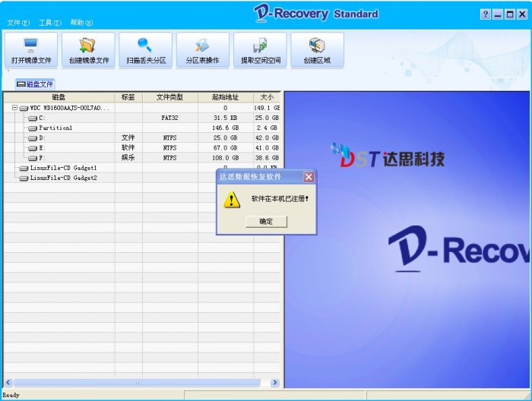
Task: Sort by the 大小 column header
Action: [x=267, y=97]
